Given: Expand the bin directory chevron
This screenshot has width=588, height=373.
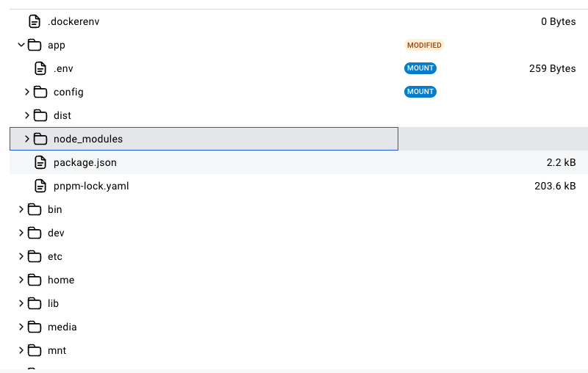Looking at the screenshot, I should pos(21,209).
